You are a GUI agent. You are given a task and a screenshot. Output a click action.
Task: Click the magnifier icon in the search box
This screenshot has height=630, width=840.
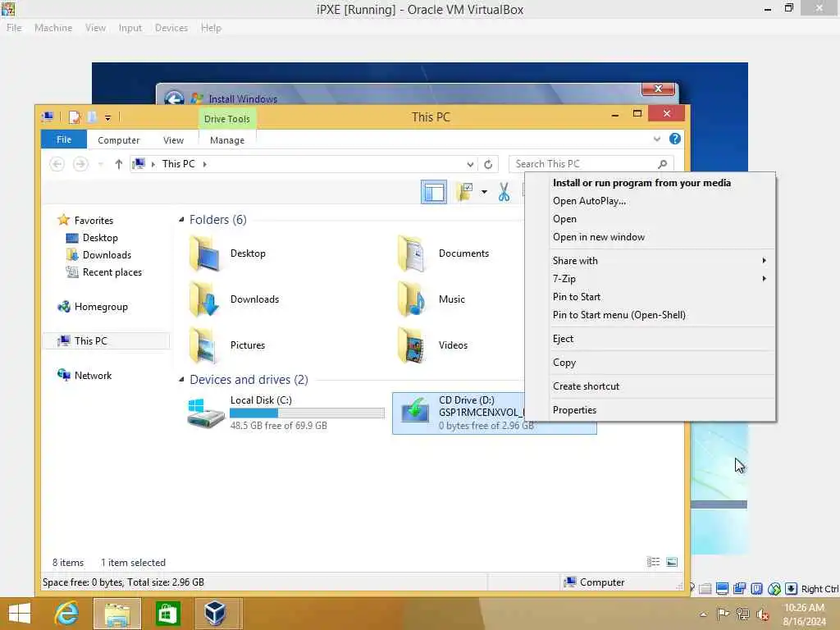(663, 164)
